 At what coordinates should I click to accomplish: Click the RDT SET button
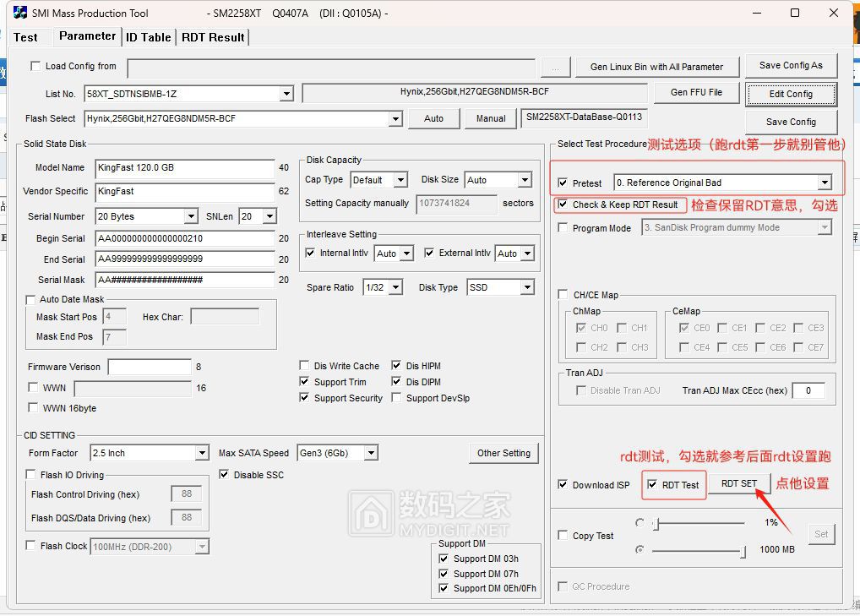tap(739, 483)
